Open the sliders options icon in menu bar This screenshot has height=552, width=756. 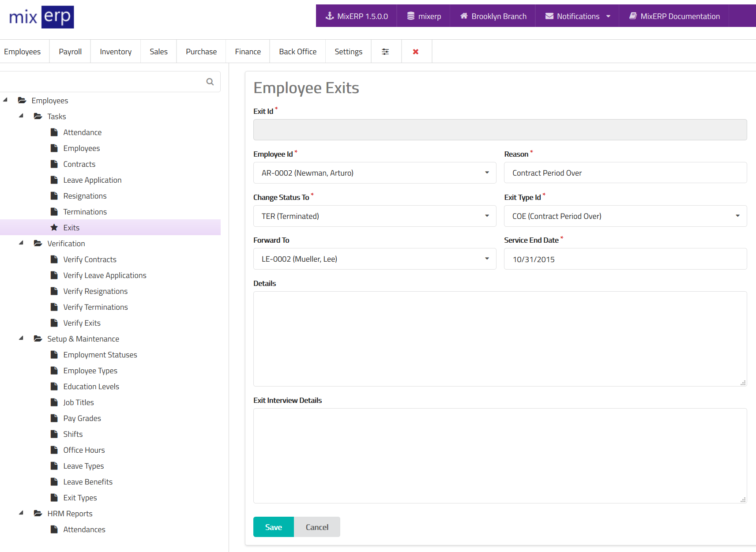(x=385, y=52)
